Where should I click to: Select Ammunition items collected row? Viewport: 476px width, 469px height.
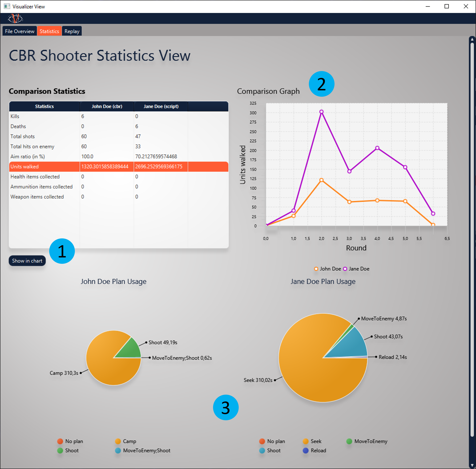click(x=118, y=187)
